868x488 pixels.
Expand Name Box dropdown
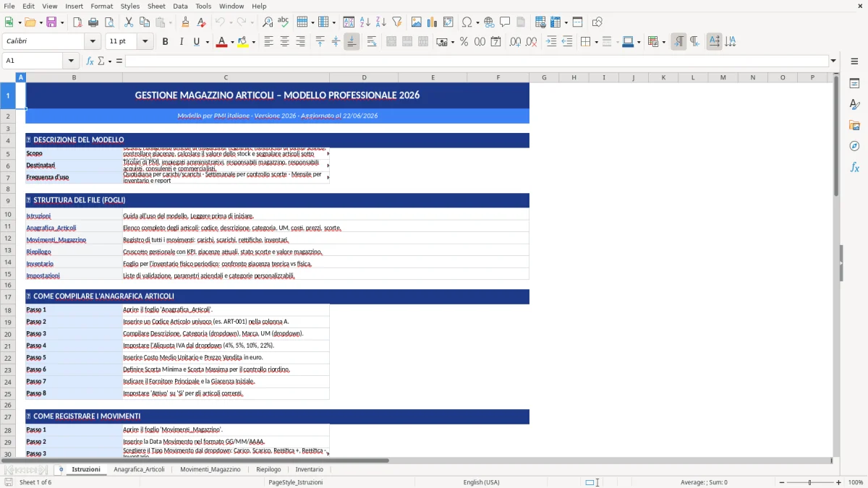coord(71,61)
